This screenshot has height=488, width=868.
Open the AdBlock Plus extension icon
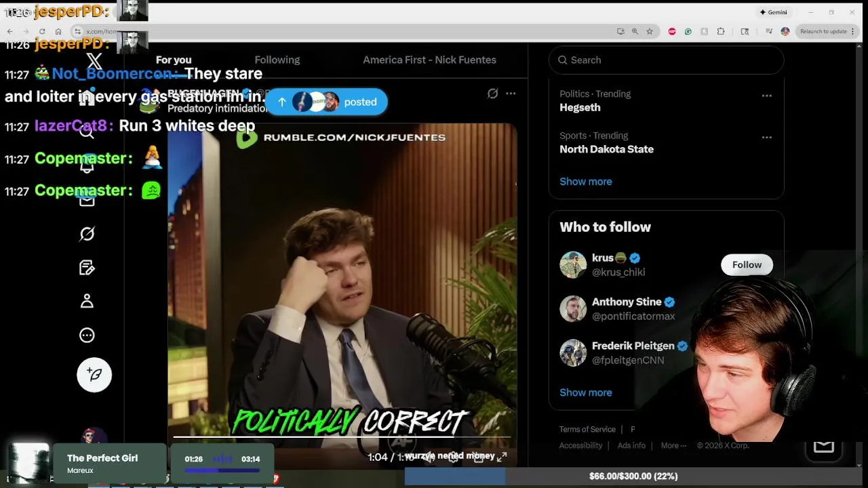pyautogui.click(x=672, y=31)
